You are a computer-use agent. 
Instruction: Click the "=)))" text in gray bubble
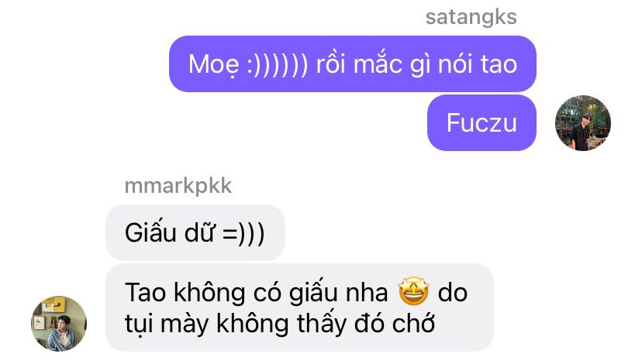tap(243, 234)
